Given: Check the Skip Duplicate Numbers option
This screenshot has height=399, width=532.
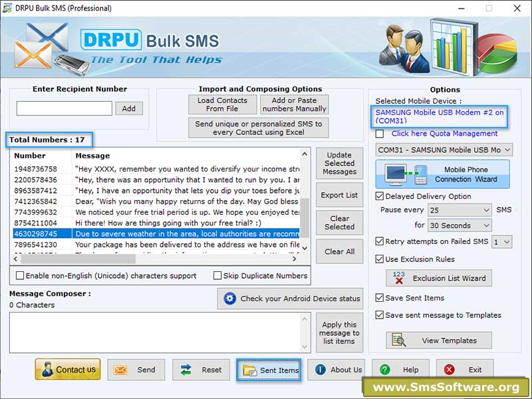Looking at the screenshot, I should 219,275.
